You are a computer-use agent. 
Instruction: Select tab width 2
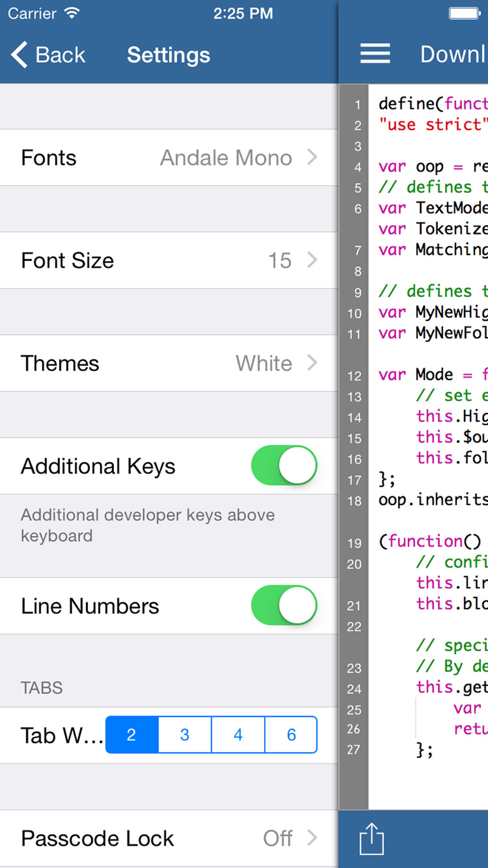click(132, 735)
